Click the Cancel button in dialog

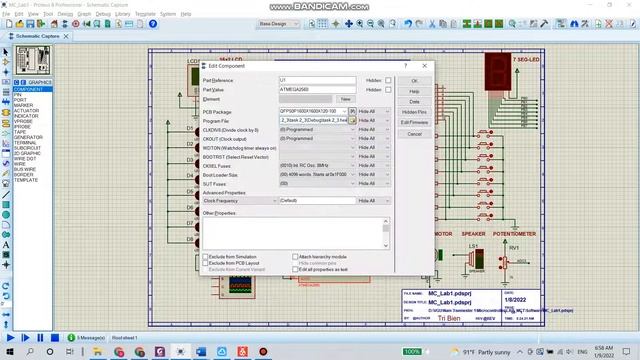(414, 134)
